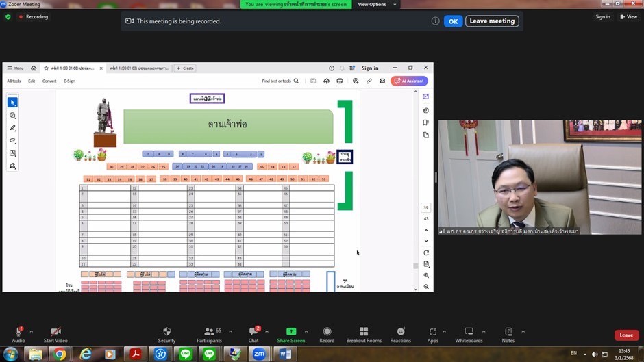Expand the Audio options chevron
The height and width of the screenshot is (362, 644).
pyautogui.click(x=32, y=332)
